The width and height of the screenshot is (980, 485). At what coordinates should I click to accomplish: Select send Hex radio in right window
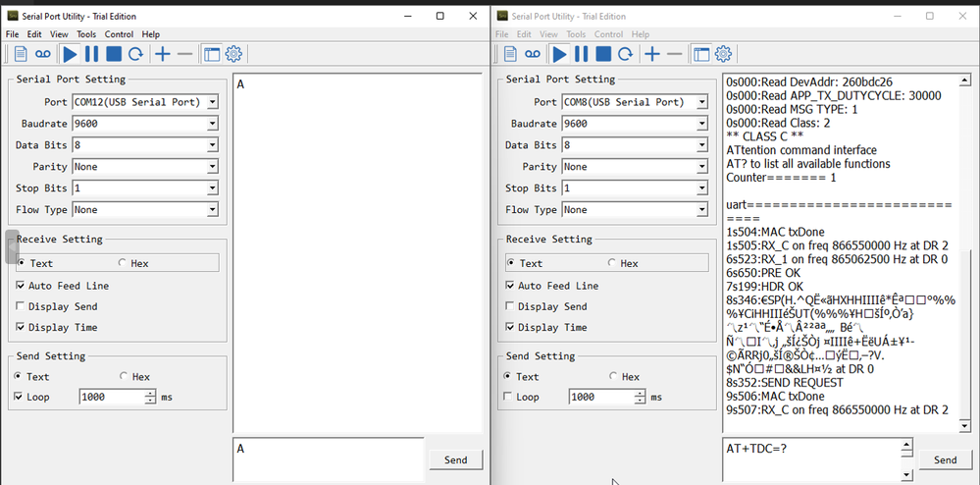point(612,377)
